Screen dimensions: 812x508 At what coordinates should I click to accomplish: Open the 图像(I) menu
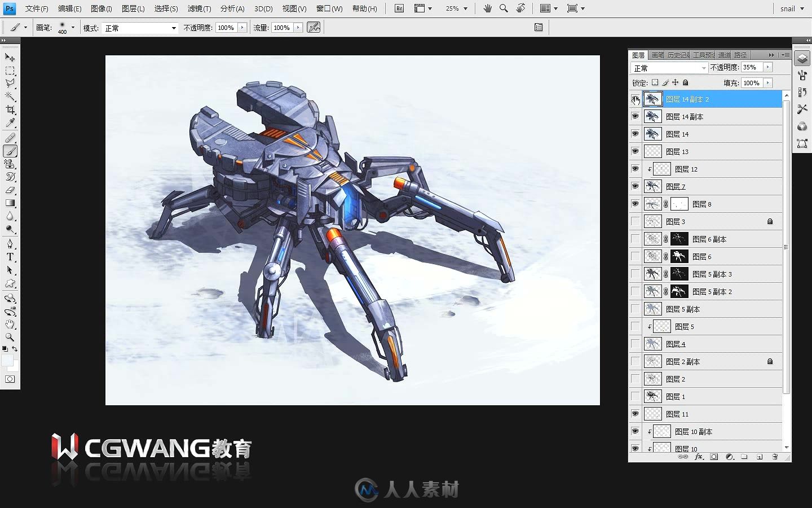[101, 8]
